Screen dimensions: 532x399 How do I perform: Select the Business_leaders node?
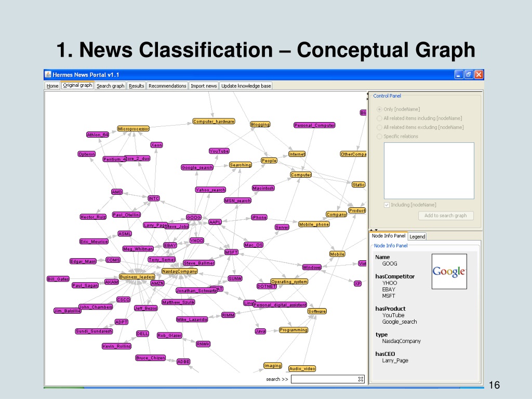pyautogui.click(x=137, y=277)
